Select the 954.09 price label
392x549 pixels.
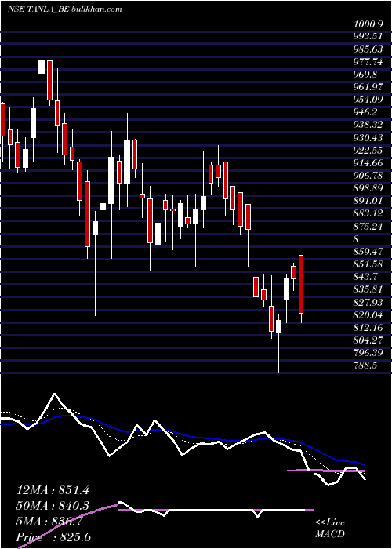[x=369, y=100]
